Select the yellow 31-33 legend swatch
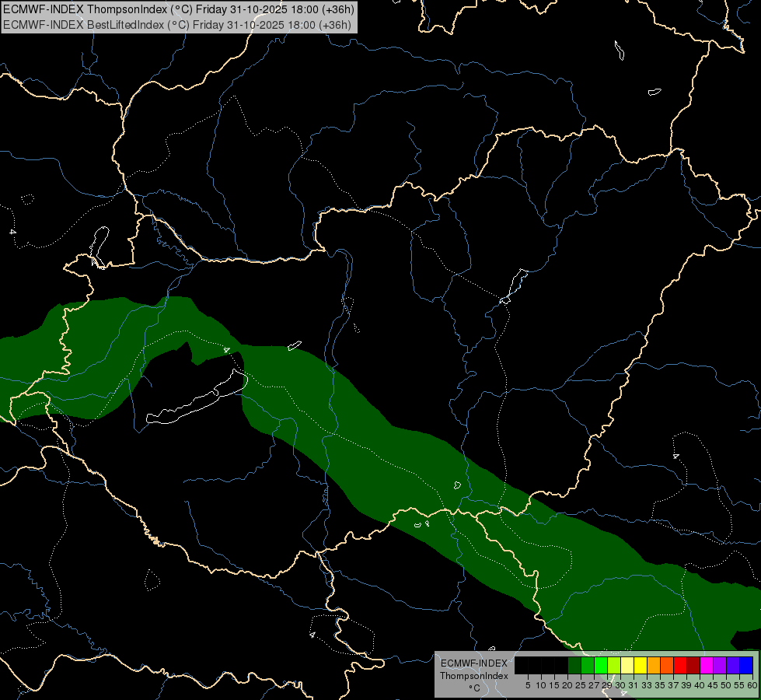 click(x=641, y=665)
